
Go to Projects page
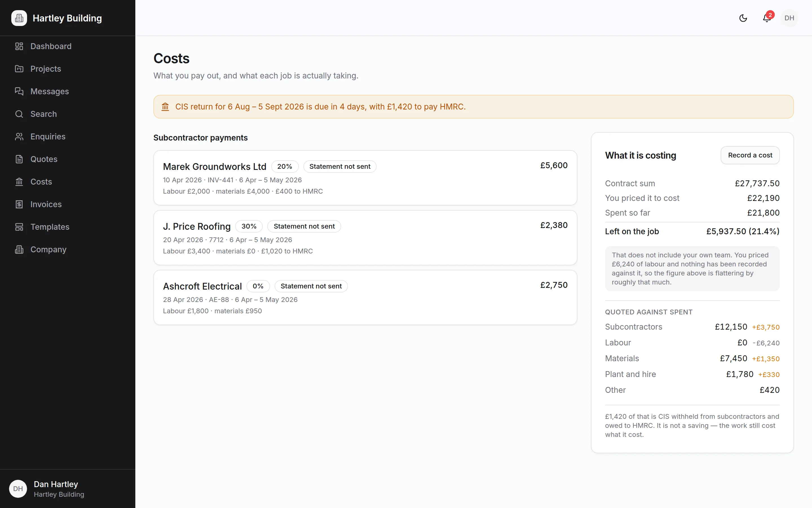[x=68, y=69]
